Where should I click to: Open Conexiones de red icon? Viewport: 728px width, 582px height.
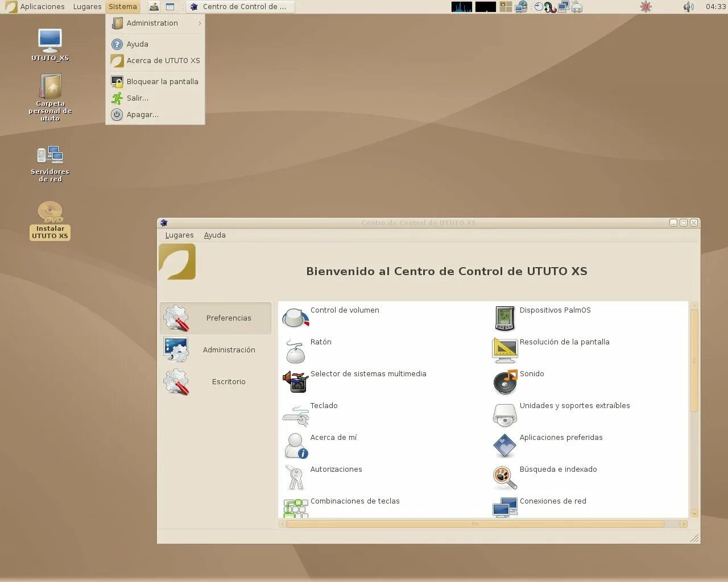coord(505,508)
